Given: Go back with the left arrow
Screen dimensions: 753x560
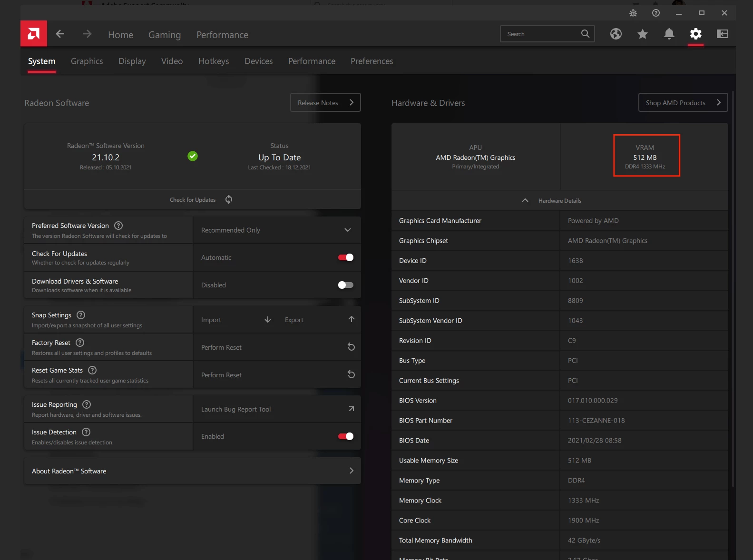Looking at the screenshot, I should click(x=60, y=34).
